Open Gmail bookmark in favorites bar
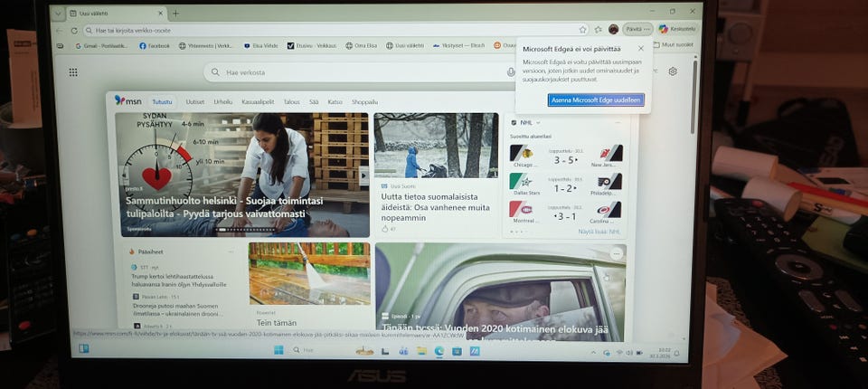Viewport: 868px width, 389px height. tap(102, 46)
